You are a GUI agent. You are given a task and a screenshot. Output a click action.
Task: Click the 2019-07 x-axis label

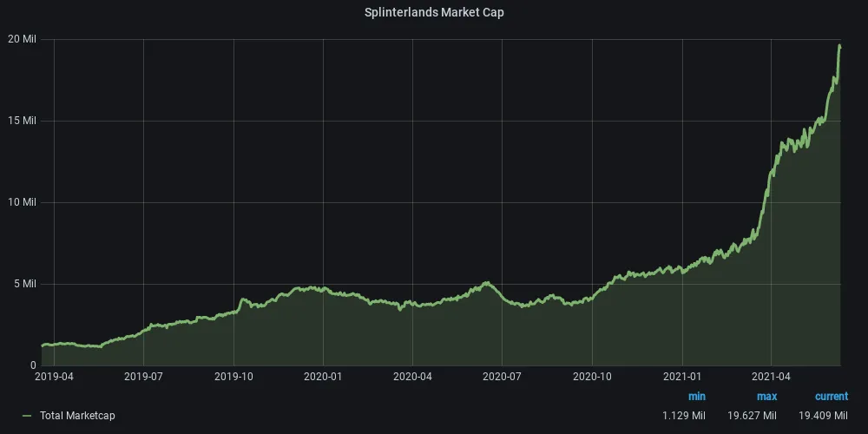(x=143, y=377)
